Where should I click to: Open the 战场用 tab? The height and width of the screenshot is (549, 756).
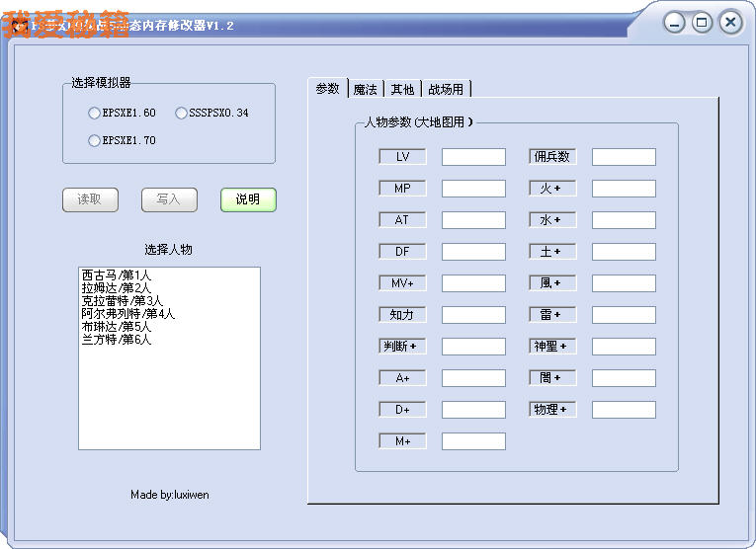click(x=446, y=89)
